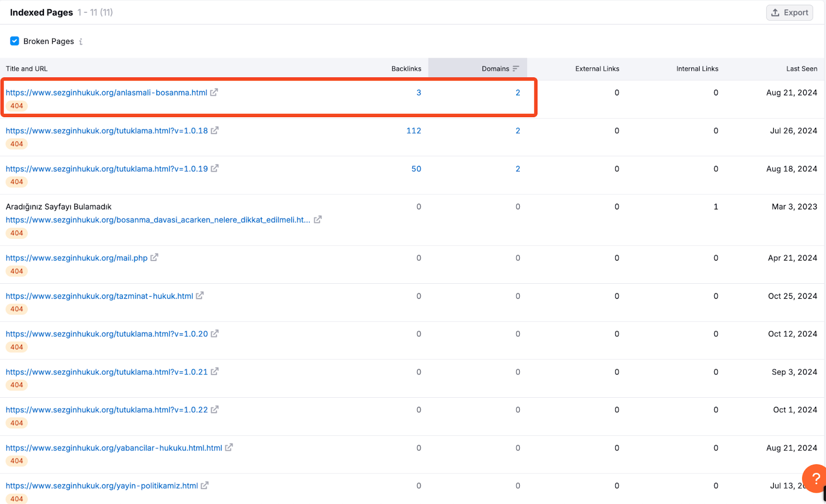Viewport: 826px width, 504px height.
Task: Open external link icon for yayin-politikamiz.html
Action: click(204, 485)
